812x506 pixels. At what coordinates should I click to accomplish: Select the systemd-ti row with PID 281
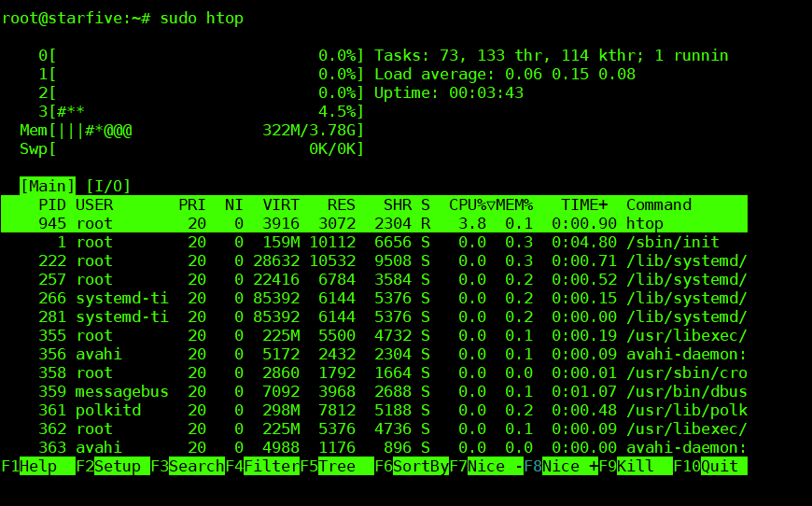click(x=374, y=316)
